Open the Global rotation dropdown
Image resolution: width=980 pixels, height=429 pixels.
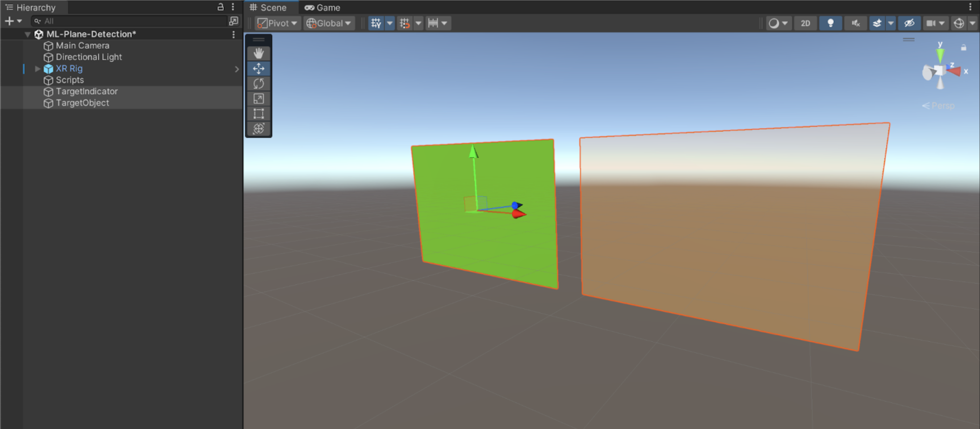329,23
